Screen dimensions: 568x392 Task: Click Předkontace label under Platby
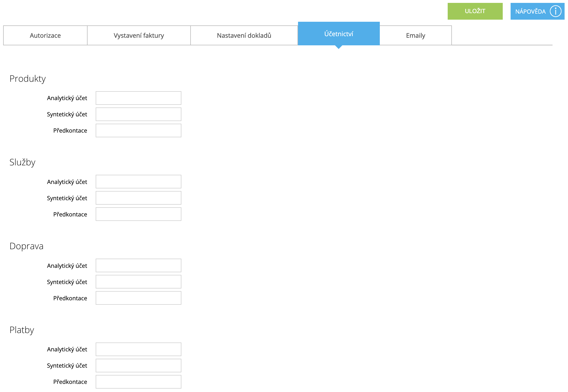pyautogui.click(x=70, y=382)
